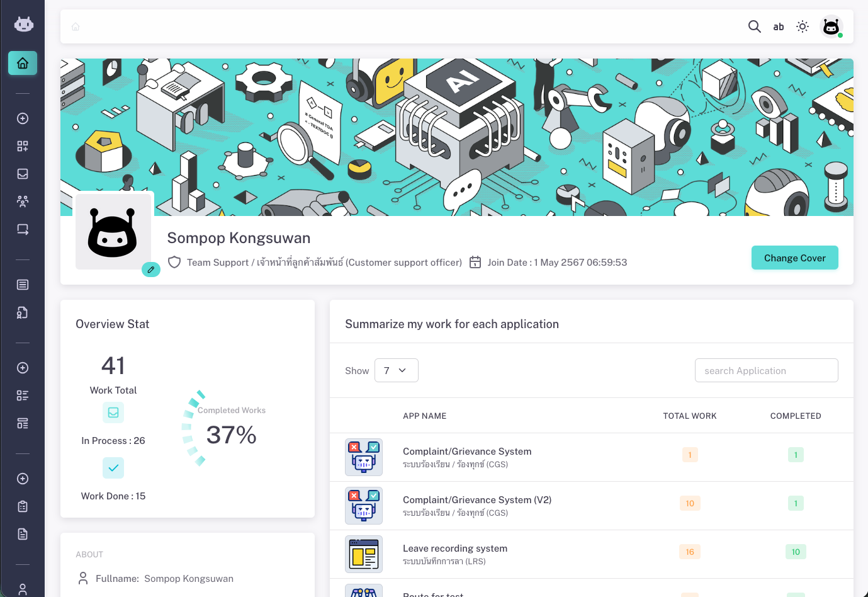868x597 pixels.
Task: Click the inbox icon in the sidebar
Action: coord(23,174)
